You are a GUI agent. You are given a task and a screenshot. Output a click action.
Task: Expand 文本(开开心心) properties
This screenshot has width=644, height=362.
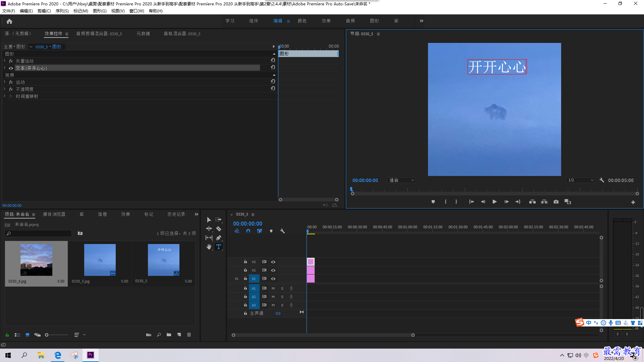[x=4, y=68]
